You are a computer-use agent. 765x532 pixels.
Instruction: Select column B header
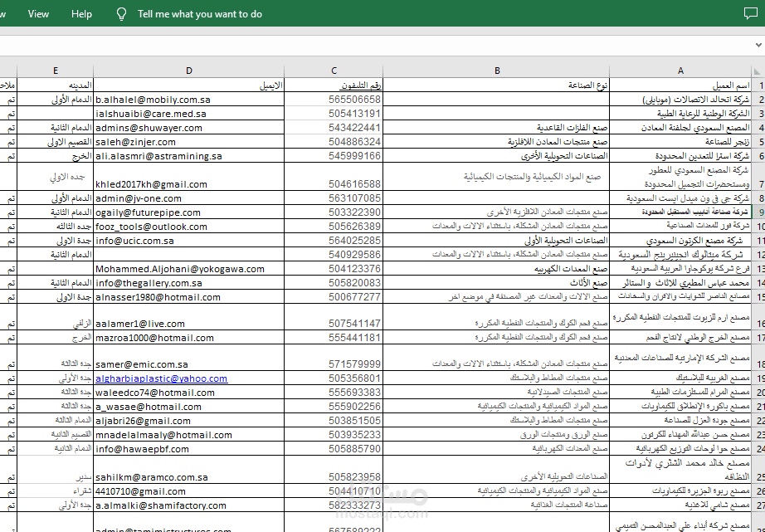click(x=497, y=71)
